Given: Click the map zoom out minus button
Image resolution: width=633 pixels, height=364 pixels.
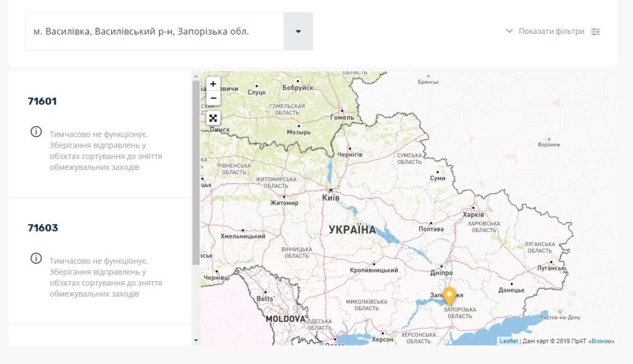Looking at the screenshot, I should [x=213, y=98].
